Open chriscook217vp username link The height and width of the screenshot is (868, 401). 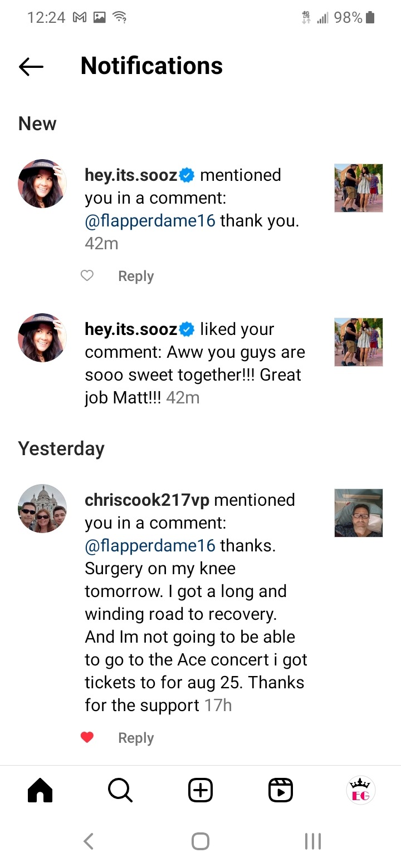click(x=147, y=500)
